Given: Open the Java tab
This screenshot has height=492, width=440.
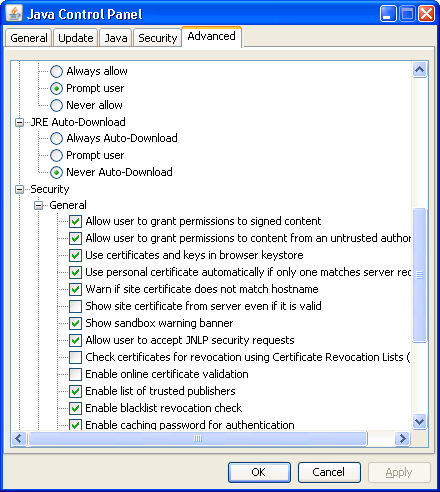Looking at the screenshot, I should (x=116, y=38).
